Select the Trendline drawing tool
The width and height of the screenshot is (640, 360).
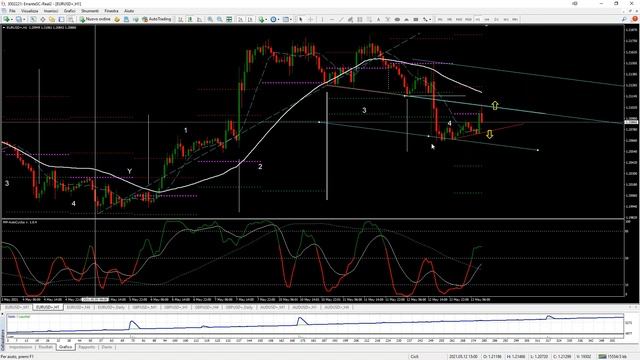point(341,19)
